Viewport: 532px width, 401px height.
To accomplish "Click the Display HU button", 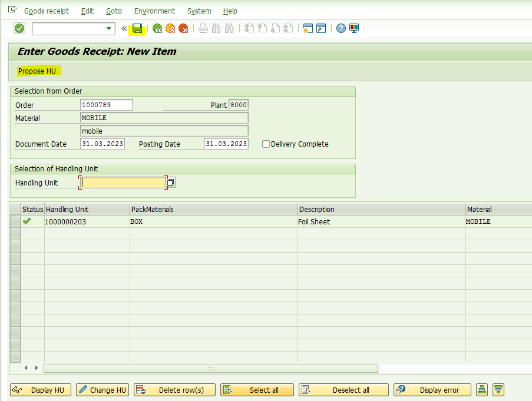I will [41, 390].
